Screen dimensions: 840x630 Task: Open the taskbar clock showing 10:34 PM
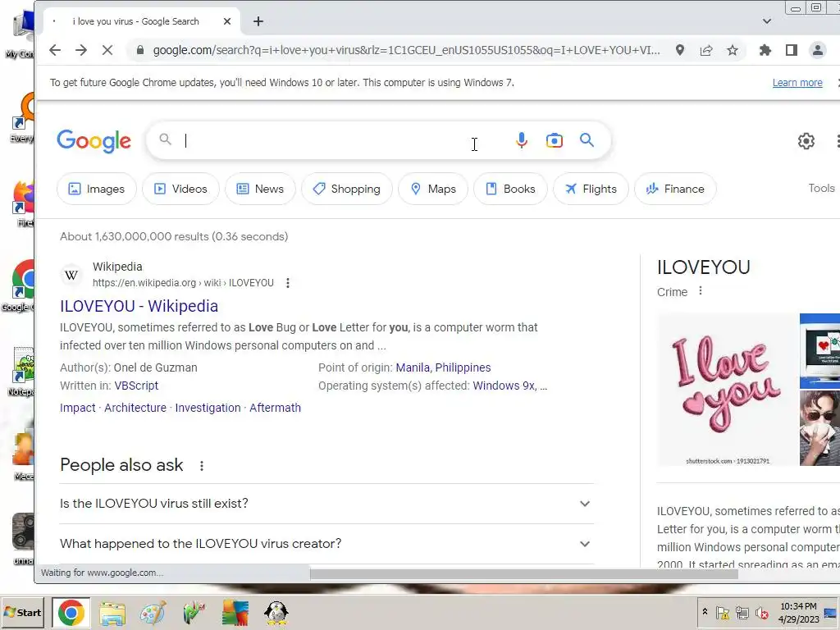(x=798, y=612)
